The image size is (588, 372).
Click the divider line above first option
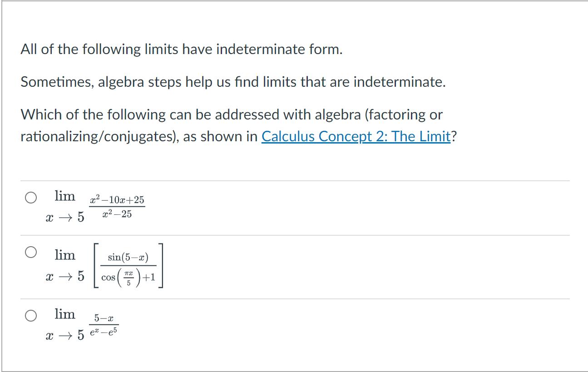(x=294, y=180)
